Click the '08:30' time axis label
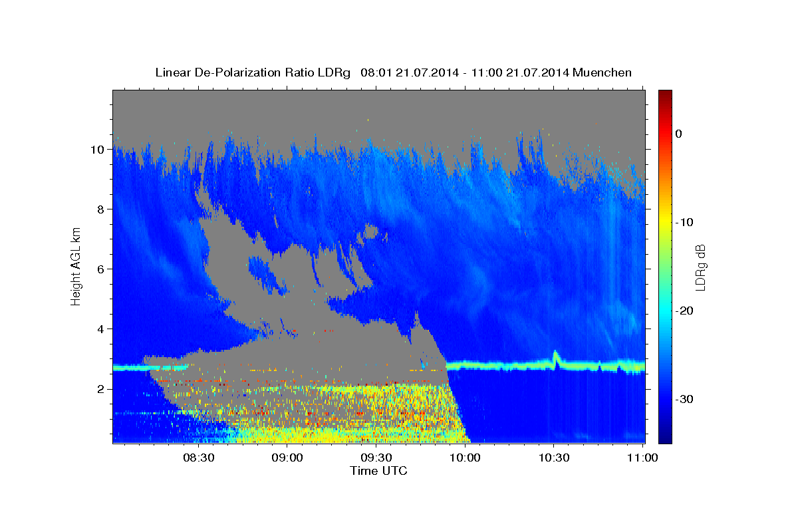798x532 pixels. 199,458
